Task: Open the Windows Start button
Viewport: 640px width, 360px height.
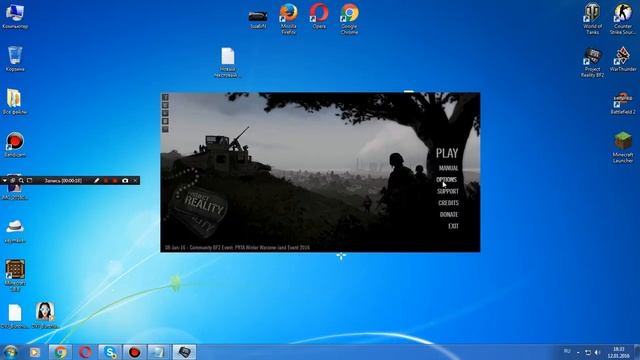Action: [10, 352]
